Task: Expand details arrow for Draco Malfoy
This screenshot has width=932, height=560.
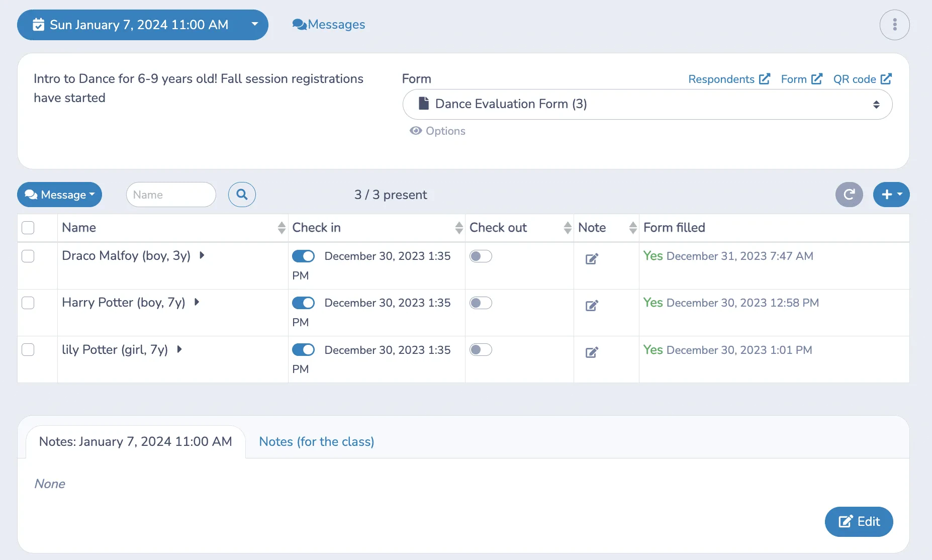Action: [x=202, y=255]
